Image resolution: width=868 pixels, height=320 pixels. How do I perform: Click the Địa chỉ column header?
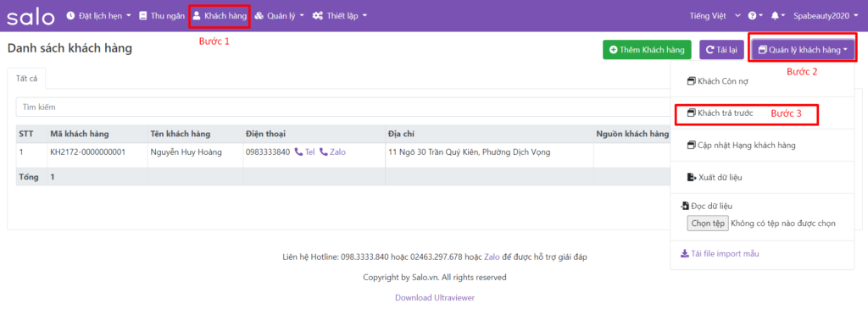402,134
